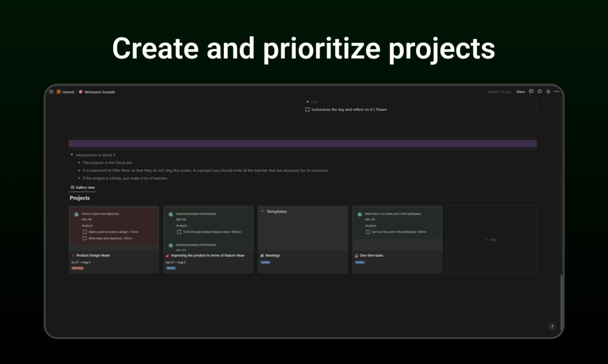Click the help question mark button
Screen dimensions: 608x364
pyautogui.click(x=552, y=327)
